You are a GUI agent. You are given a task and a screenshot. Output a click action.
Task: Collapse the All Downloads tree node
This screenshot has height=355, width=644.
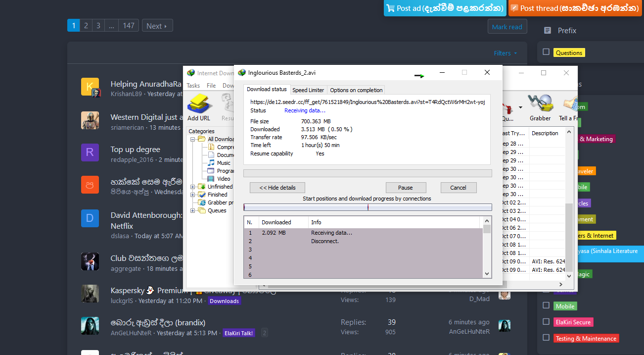tap(193, 139)
